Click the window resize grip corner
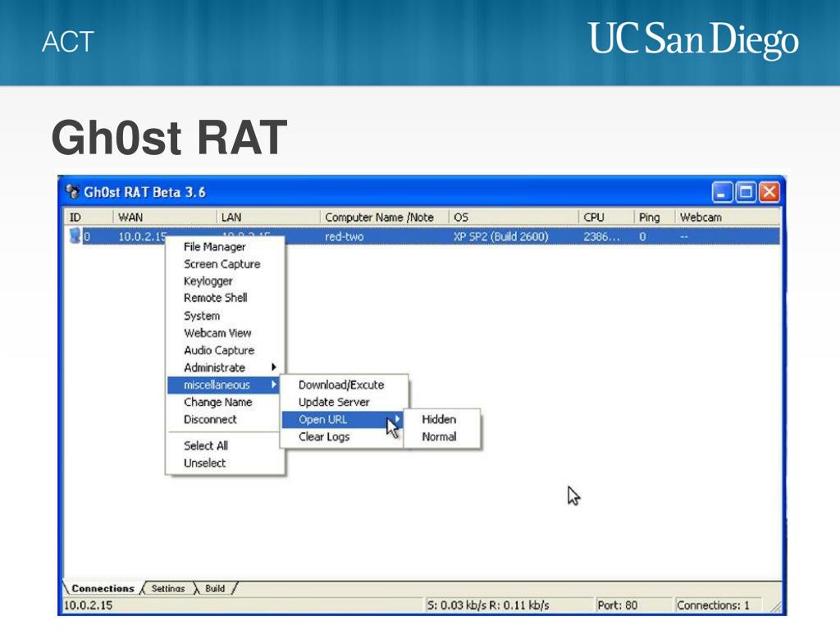Image resolution: width=840 pixels, height=630 pixels. 775,606
